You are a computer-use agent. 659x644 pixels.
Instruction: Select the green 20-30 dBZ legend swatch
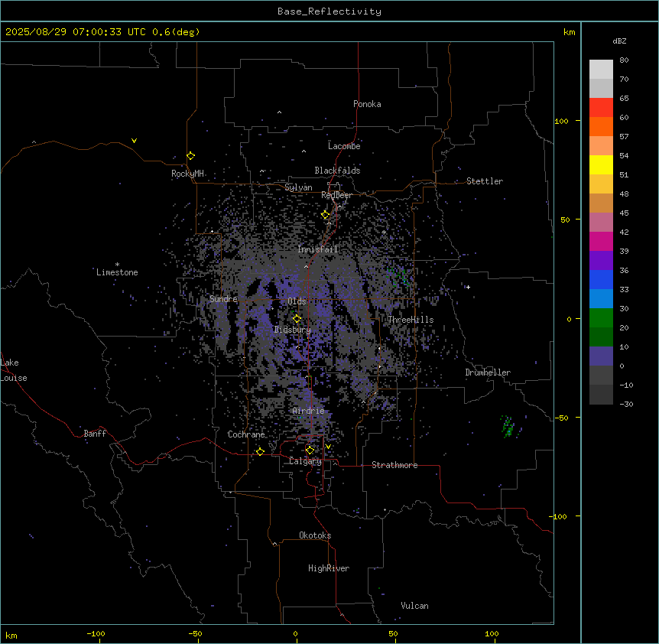point(601,318)
